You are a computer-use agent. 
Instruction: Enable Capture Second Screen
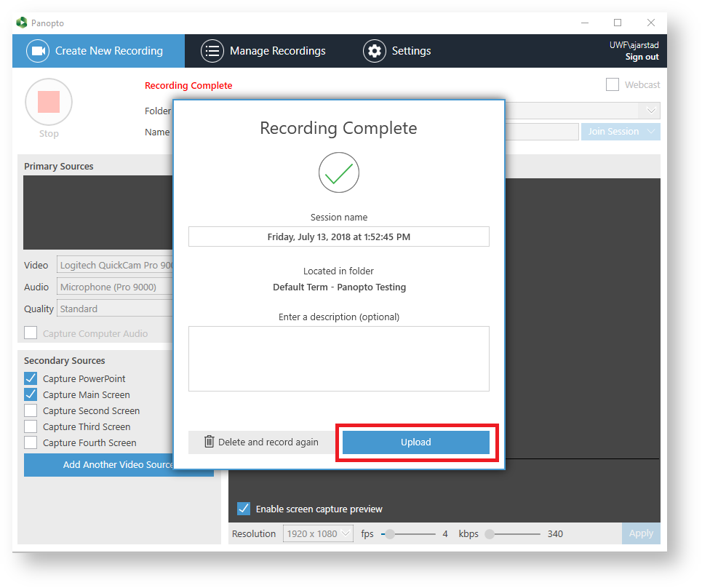(x=31, y=410)
